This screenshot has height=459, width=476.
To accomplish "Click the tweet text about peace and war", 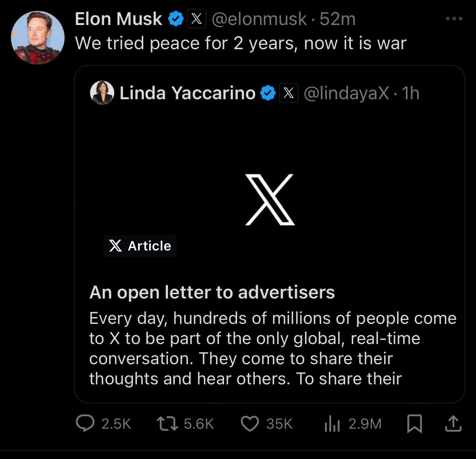I will pos(241,43).
